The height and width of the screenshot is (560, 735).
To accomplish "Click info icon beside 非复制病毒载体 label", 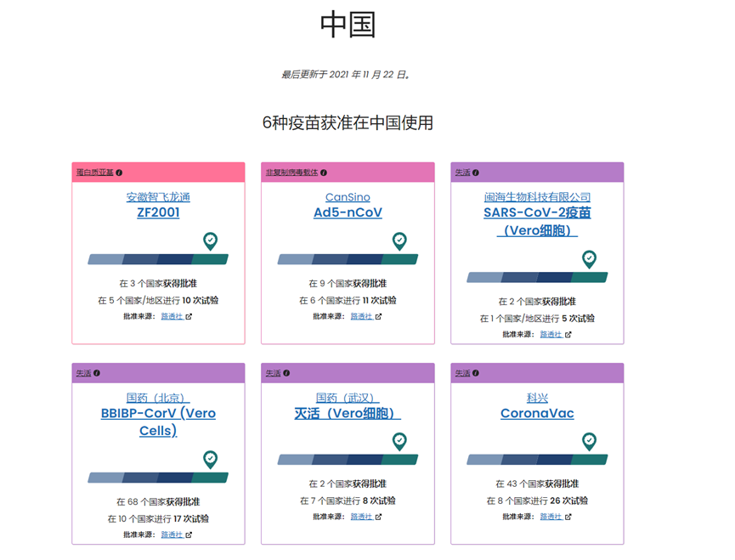I will (x=324, y=173).
